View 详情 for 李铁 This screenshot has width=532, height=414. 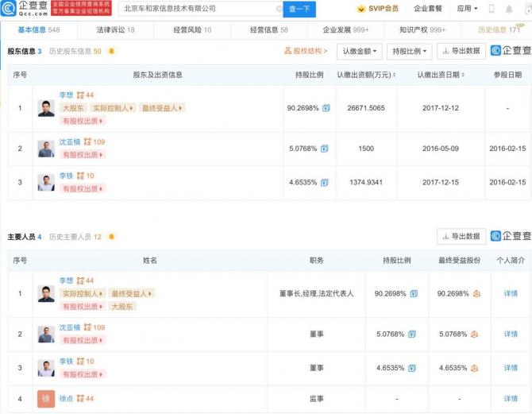(511, 368)
